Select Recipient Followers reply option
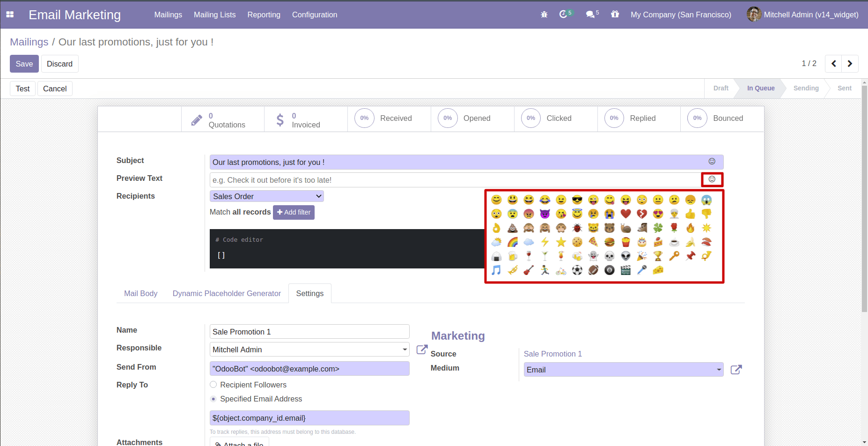The image size is (868, 446). pyautogui.click(x=213, y=385)
